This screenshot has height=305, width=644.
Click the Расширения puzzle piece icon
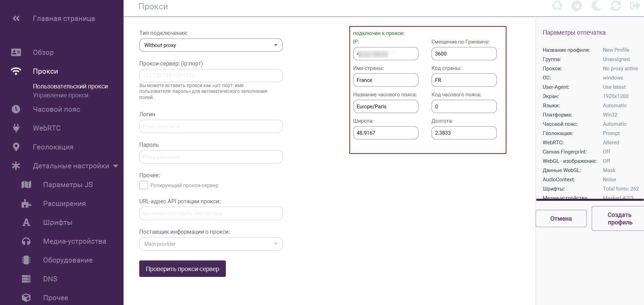pos(26,204)
